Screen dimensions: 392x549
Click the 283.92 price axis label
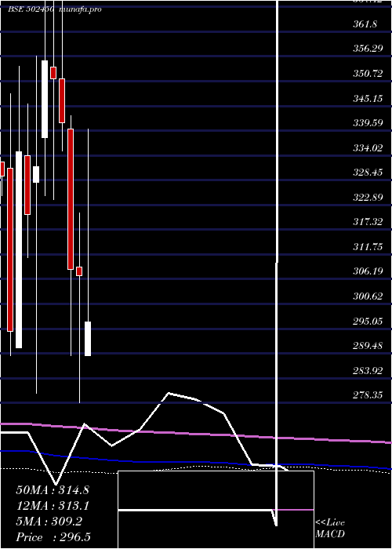coord(368,370)
